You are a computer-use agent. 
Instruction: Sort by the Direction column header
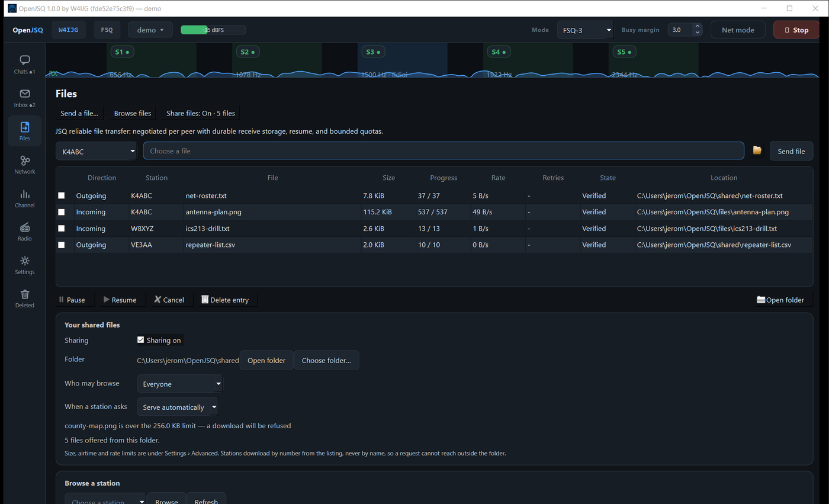tap(102, 178)
